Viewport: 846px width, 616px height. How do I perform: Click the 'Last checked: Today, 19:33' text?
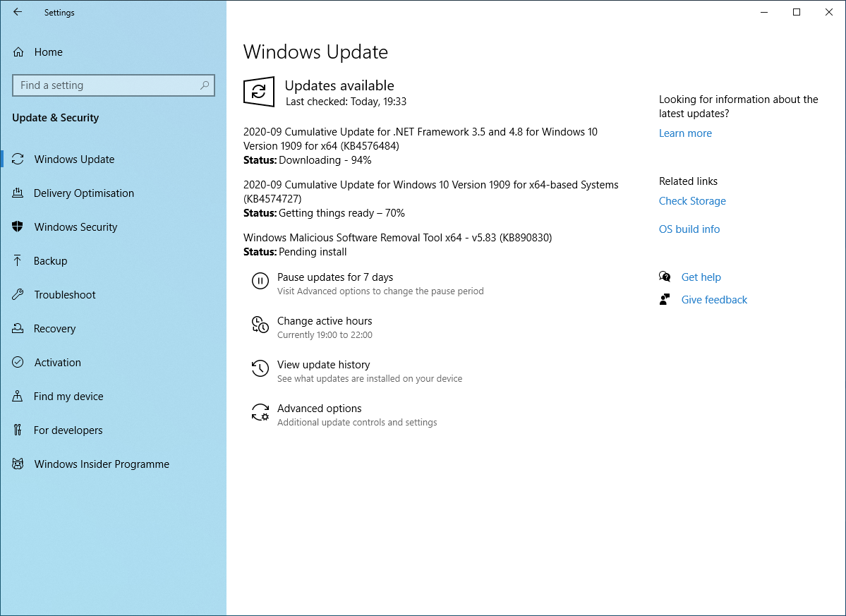pyautogui.click(x=346, y=102)
